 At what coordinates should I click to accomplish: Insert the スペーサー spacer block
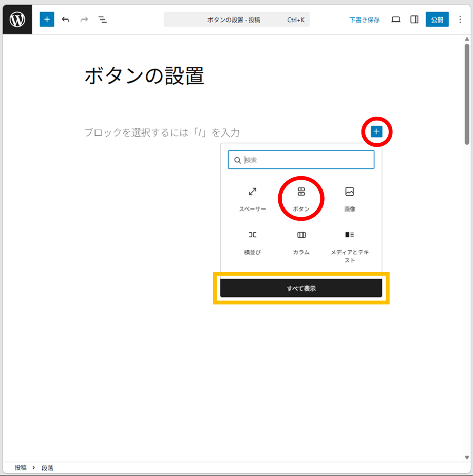[x=252, y=198]
